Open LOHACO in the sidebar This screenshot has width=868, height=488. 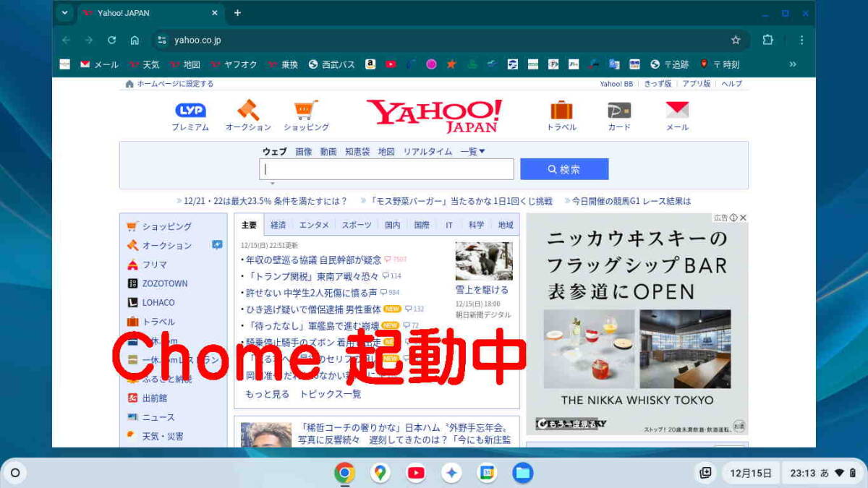pos(158,302)
